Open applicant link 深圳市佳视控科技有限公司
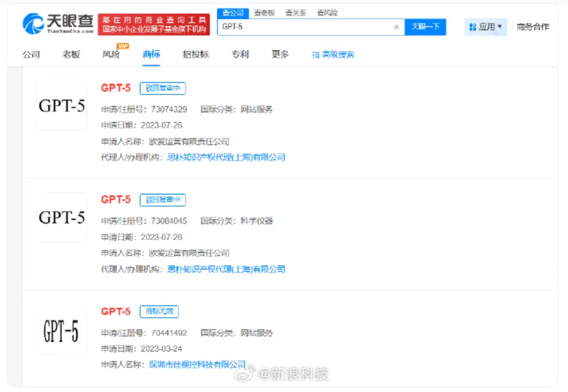The height and width of the screenshot is (392, 568). [x=197, y=364]
